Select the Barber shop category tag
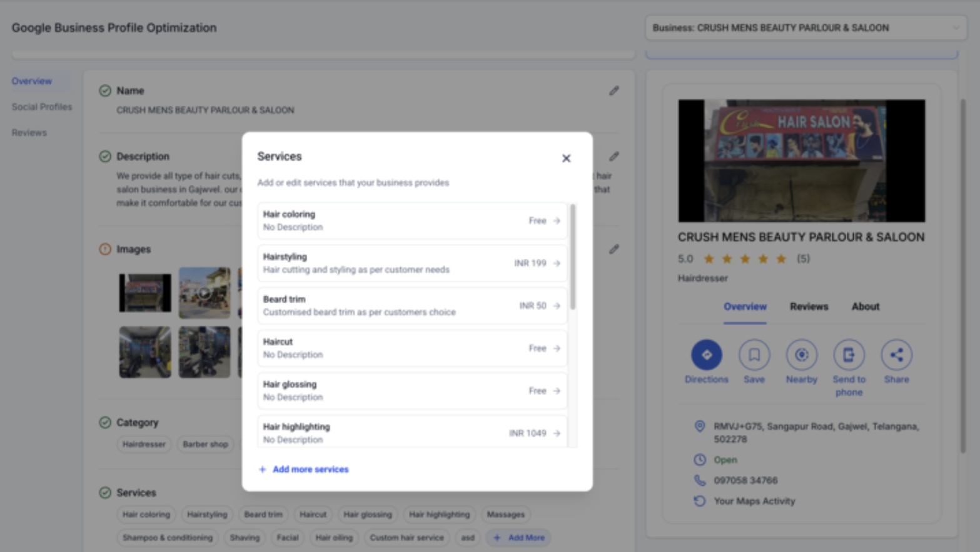 (205, 444)
